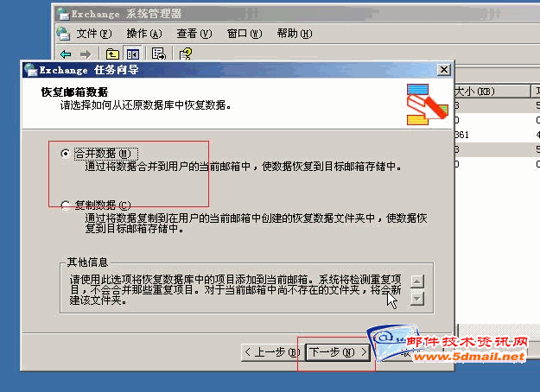This screenshot has height=392, width=540.
Task: Select the 合并数据 (M) radio button
Action: click(65, 153)
